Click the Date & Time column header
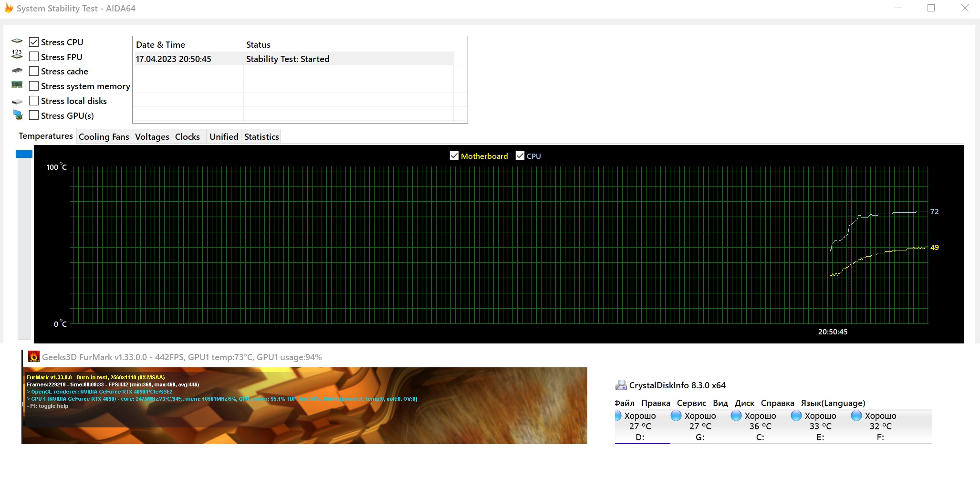 tap(188, 44)
